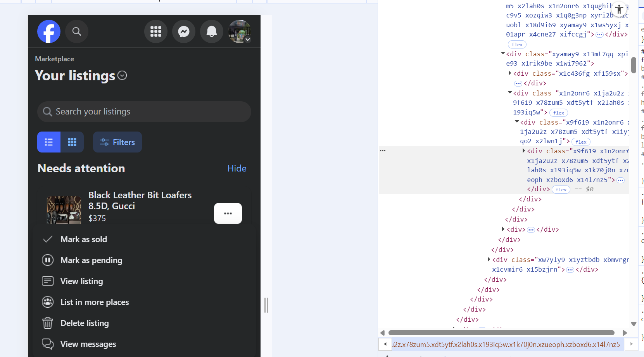Viewport: 644px width, 357px height.
Task: Expand the x1c436fg xf159sx div node
Action: (509, 73)
